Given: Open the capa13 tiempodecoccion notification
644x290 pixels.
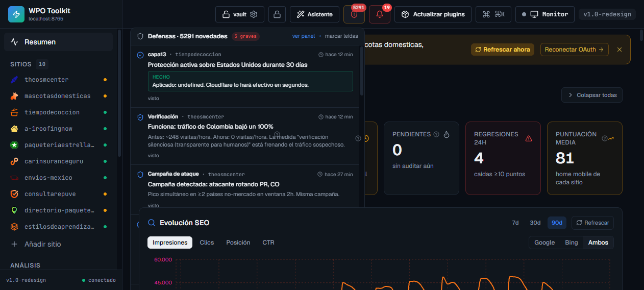Looking at the screenshot, I should coord(245,76).
